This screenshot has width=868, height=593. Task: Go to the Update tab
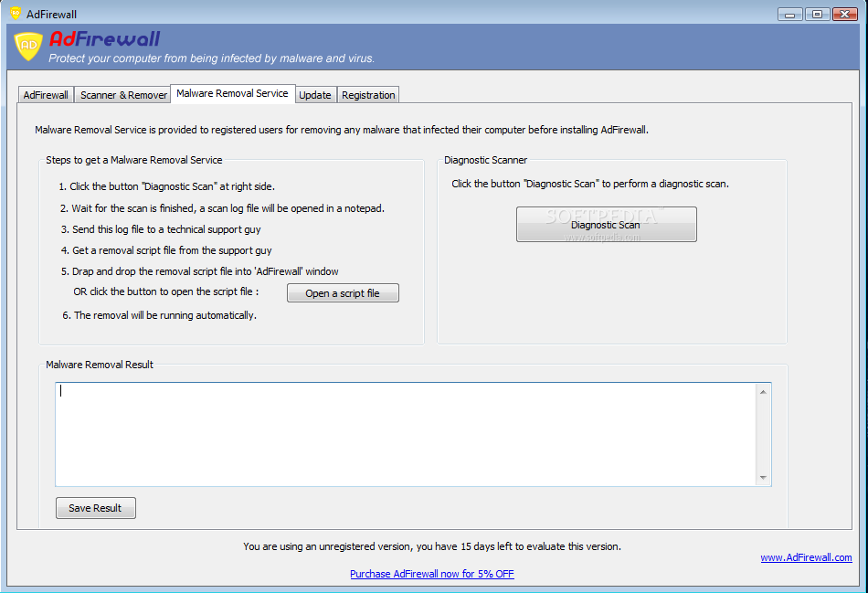point(315,95)
